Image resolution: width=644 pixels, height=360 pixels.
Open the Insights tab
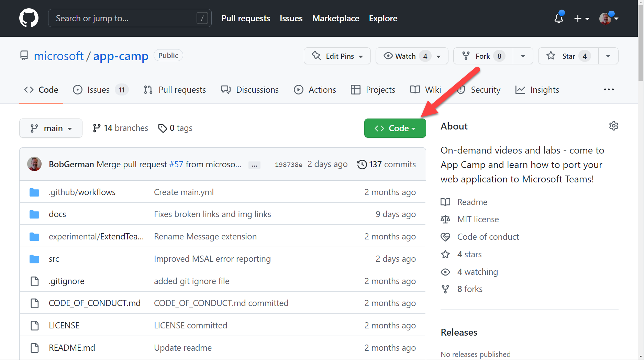pyautogui.click(x=537, y=90)
